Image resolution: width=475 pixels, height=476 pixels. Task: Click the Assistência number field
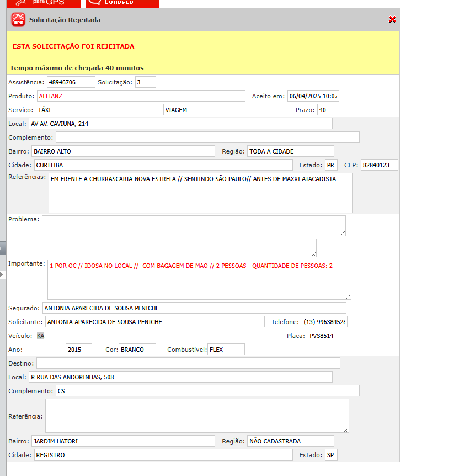[x=71, y=82]
